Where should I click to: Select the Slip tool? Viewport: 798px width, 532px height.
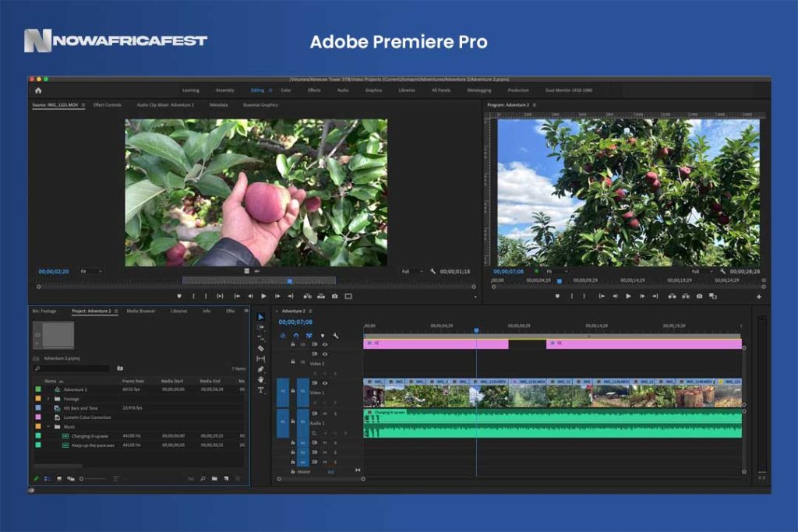click(x=260, y=358)
